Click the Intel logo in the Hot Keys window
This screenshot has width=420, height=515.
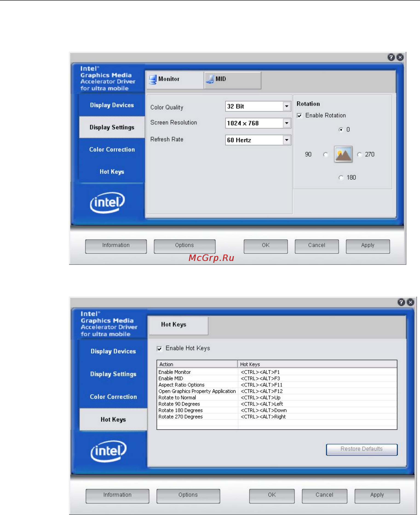click(108, 451)
